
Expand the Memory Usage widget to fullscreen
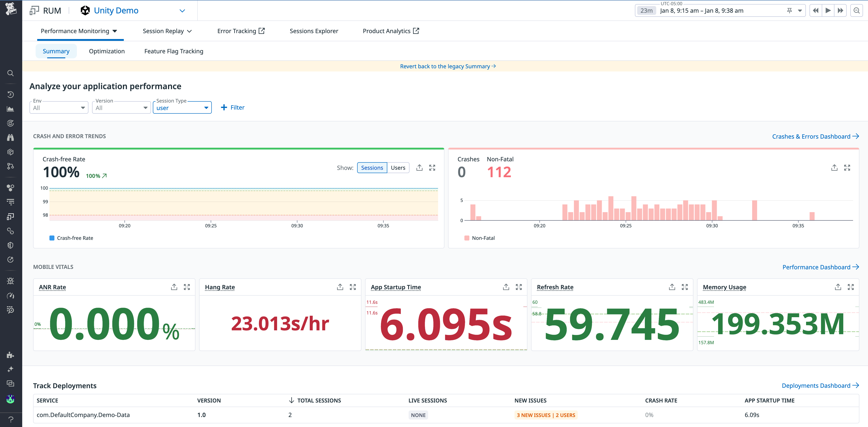tap(851, 287)
